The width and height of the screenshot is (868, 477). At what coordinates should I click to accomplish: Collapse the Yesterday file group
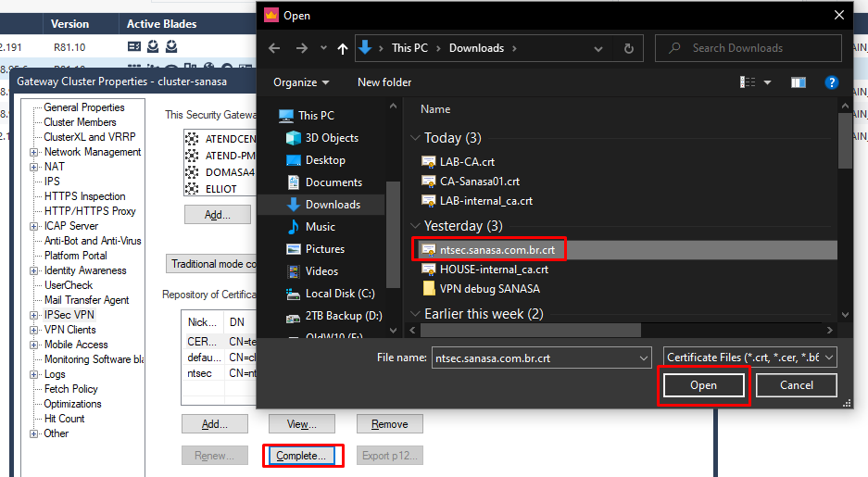pos(415,226)
